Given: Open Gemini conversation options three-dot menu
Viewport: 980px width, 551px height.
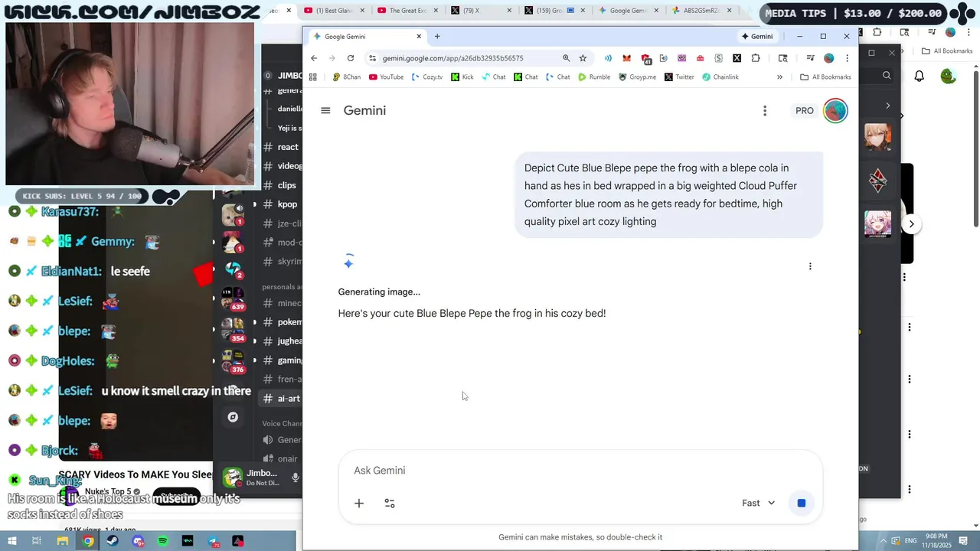Looking at the screenshot, I should (764, 111).
